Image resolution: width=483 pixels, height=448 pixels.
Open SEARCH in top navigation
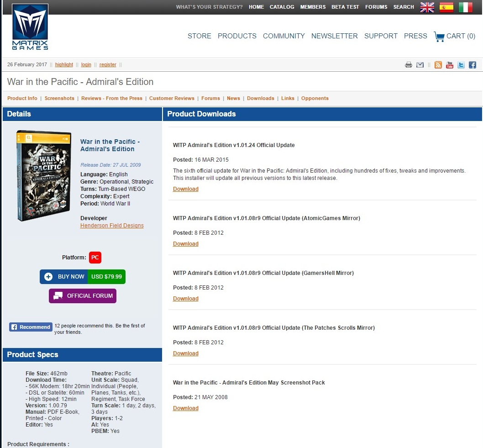click(x=404, y=7)
